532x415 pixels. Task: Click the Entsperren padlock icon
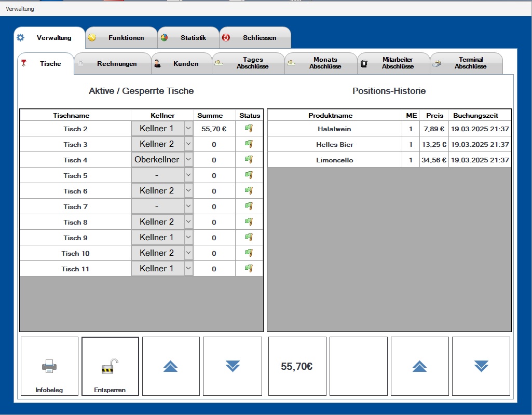[x=110, y=367]
